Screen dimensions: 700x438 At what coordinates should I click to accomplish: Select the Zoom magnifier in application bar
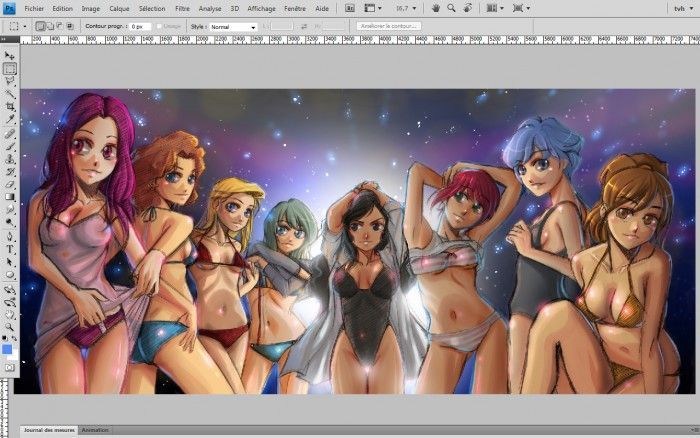point(451,8)
